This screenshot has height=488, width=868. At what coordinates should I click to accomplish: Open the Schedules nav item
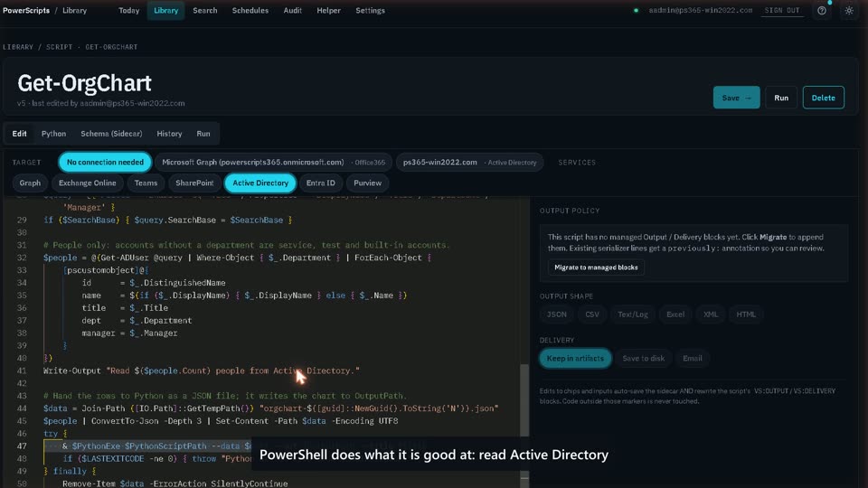pos(250,11)
